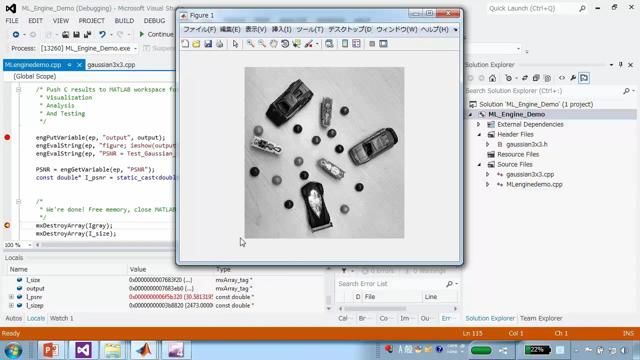Screen dimensions: 640x360
Task: Open 編集(E) menu in Figure 1
Action: point(230,29)
